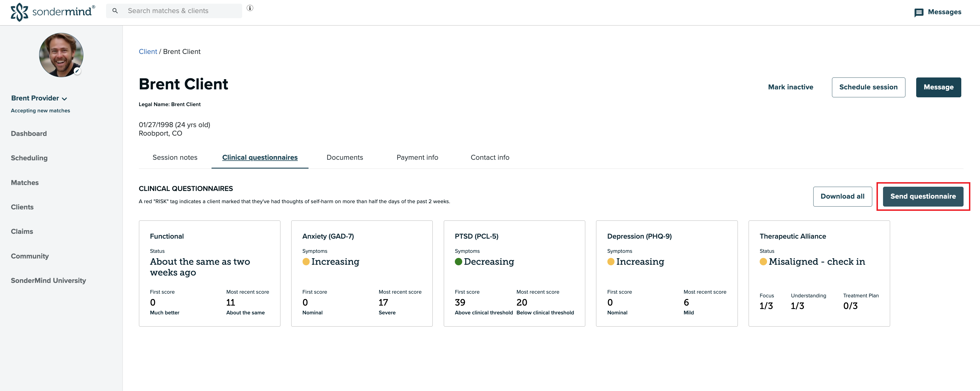Click the search magnifier icon

115,11
